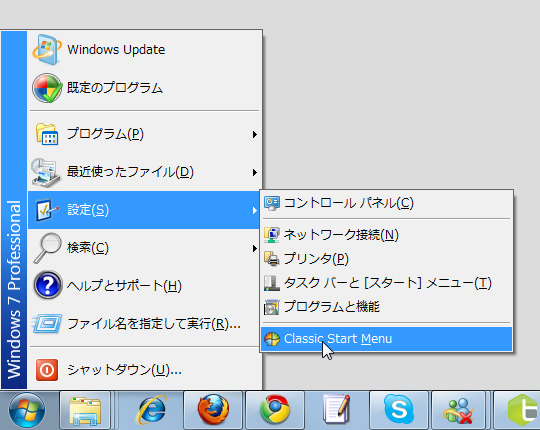
Task: Click the タスク バー settings icon
Action: [x=272, y=283]
